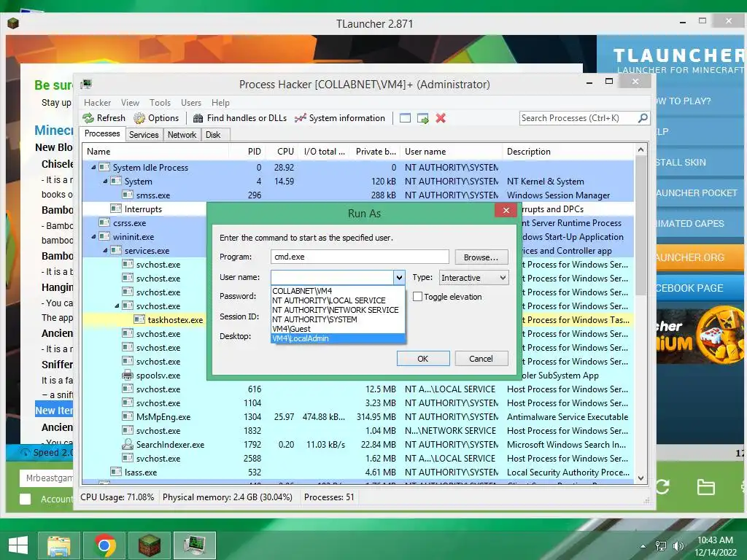Click the process list scrollbar thumb
Screen dimensions: 747x560
[640, 225]
